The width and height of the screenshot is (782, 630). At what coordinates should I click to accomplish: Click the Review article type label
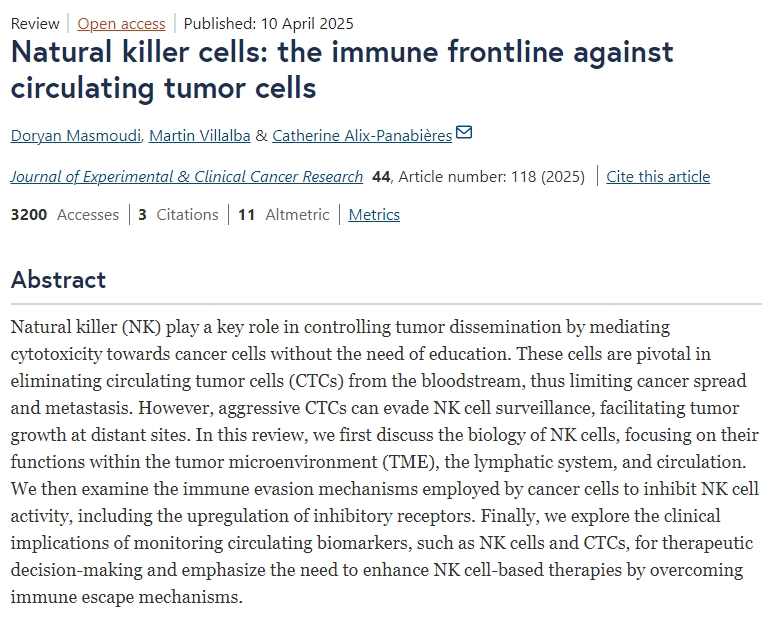[35, 23]
